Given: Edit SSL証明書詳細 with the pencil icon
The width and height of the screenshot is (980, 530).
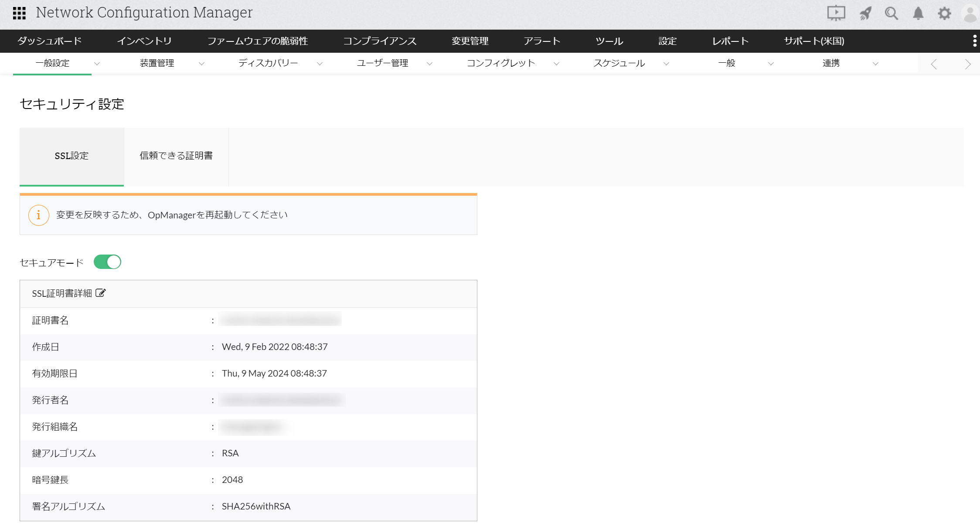Looking at the screenshot, I should click(x=101, y=293).
